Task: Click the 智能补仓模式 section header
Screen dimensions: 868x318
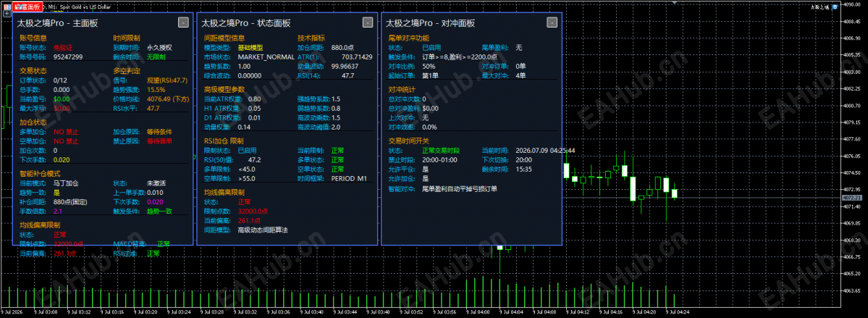Action: click(40, 174)
